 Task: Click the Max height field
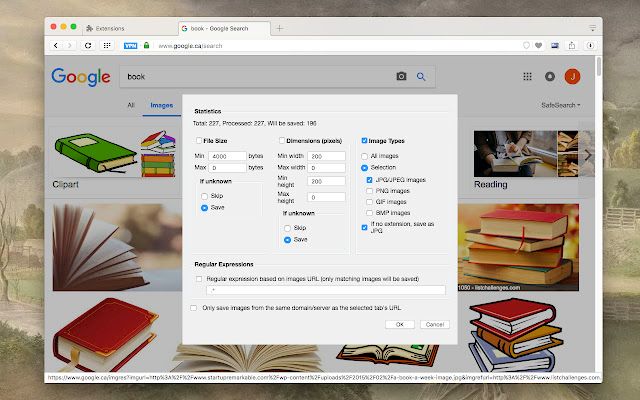(x=326, y=197)
